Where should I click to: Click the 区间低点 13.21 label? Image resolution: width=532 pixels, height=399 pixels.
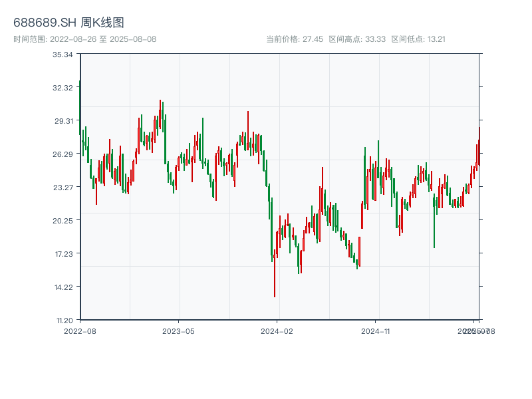(x=418, y=39)
